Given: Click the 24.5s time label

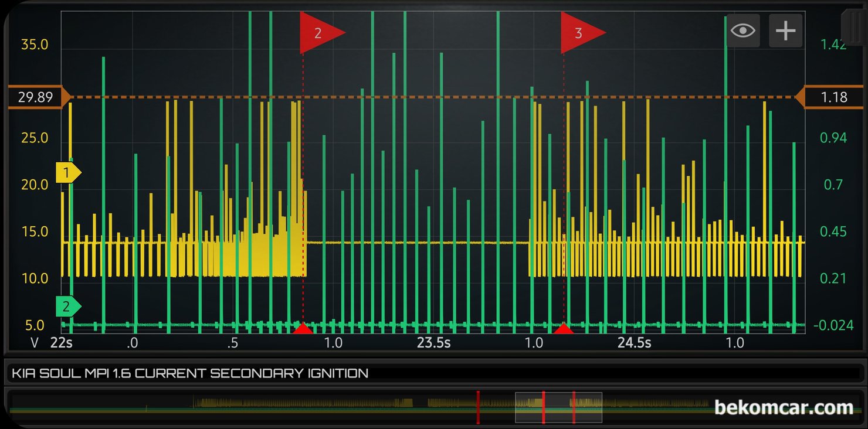Looking at the screenshot, I should click(x=634, y=343).
